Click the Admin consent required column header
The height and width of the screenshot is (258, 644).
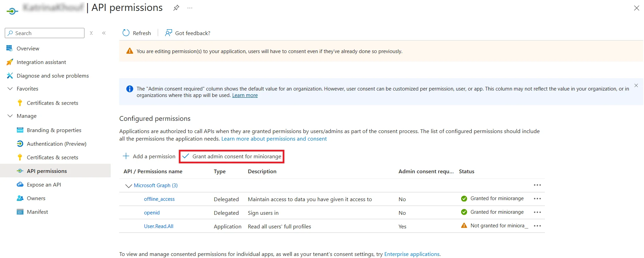pos(426,171)
